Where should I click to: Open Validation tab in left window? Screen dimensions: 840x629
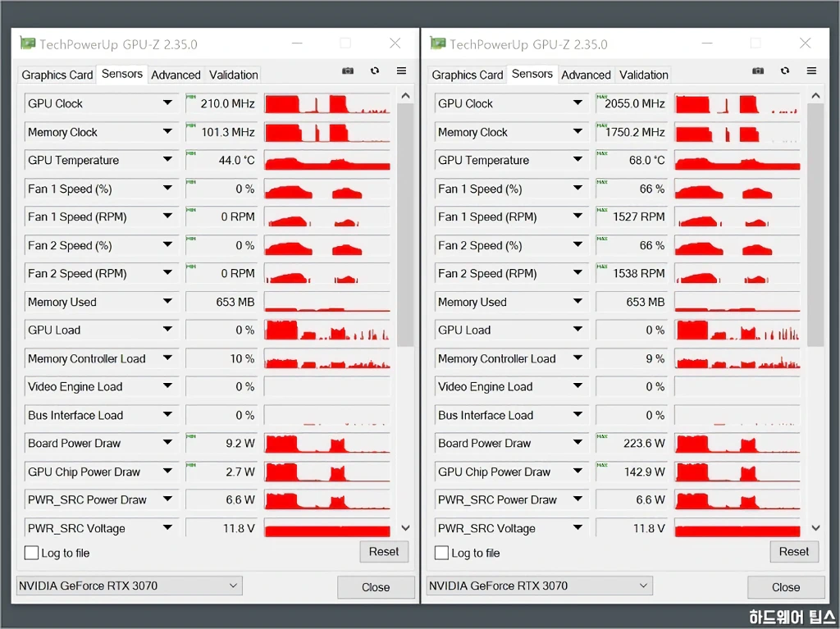pos(234,75)
